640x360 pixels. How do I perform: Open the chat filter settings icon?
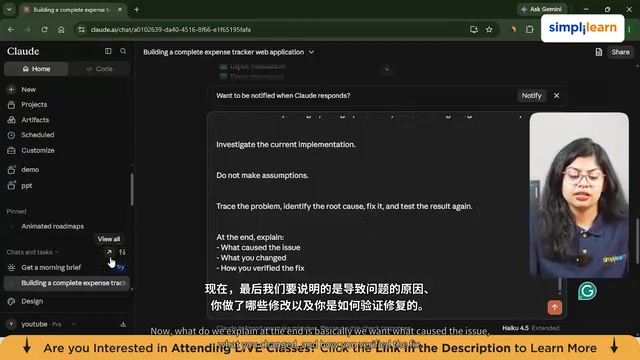point(122,252)
